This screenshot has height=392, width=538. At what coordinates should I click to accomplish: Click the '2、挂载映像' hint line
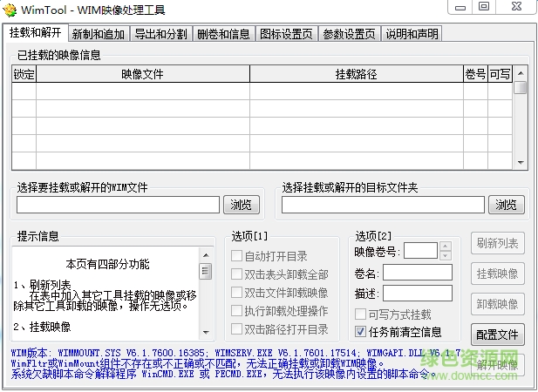coord(42,327)
